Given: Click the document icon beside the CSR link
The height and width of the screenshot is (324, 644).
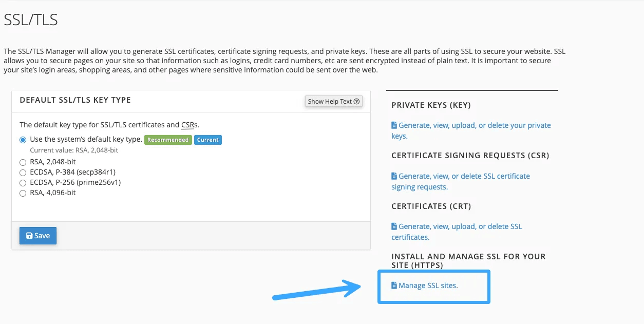Looking at the screenshot, I should point(394,176).
